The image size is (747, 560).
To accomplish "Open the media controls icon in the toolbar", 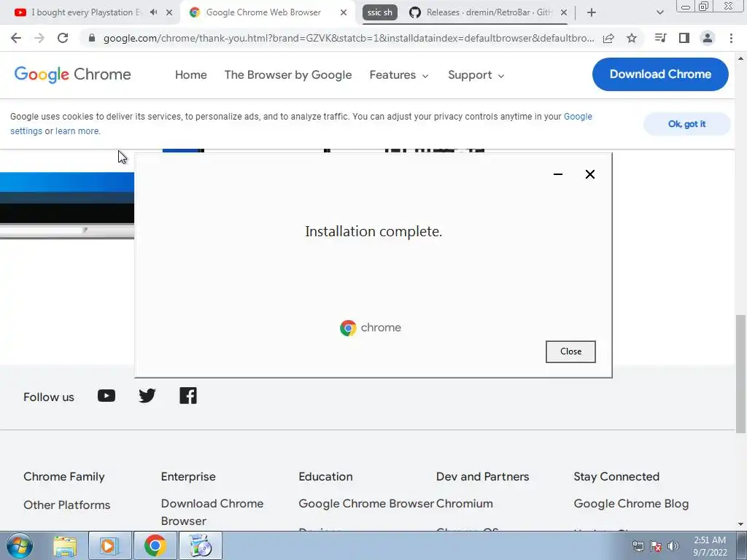I will coord(660,38).
